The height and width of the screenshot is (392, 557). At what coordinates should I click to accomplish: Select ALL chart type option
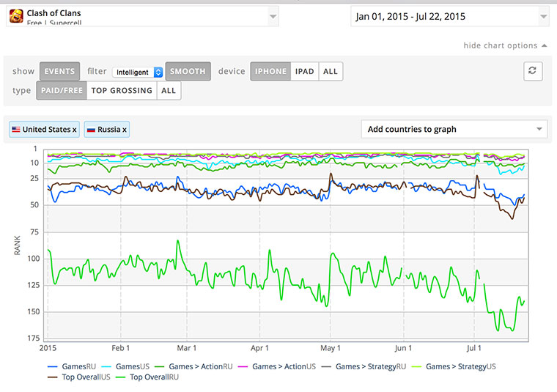tap(169, 91)
